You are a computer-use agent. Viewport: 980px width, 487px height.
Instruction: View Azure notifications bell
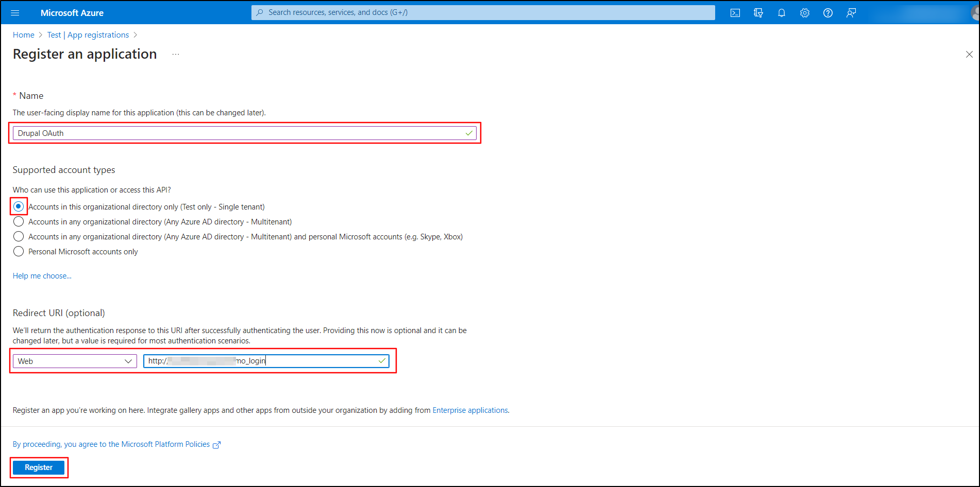[x=782, y=12]
